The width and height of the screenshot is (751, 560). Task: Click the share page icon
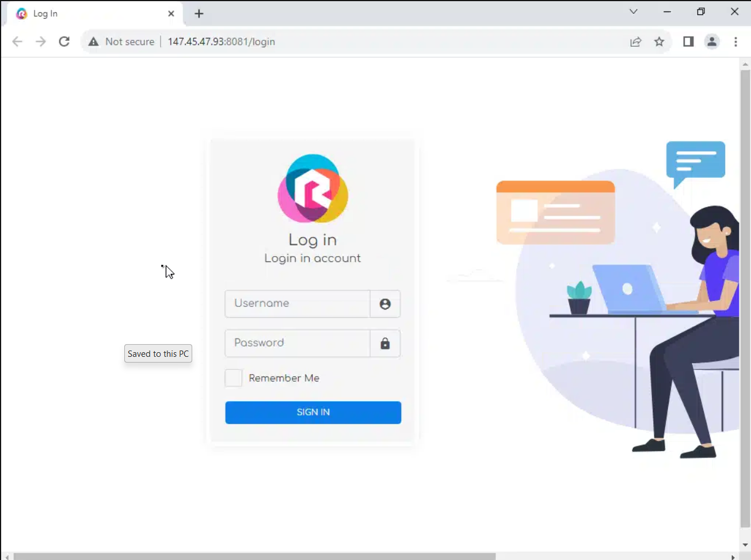(636, 41)
